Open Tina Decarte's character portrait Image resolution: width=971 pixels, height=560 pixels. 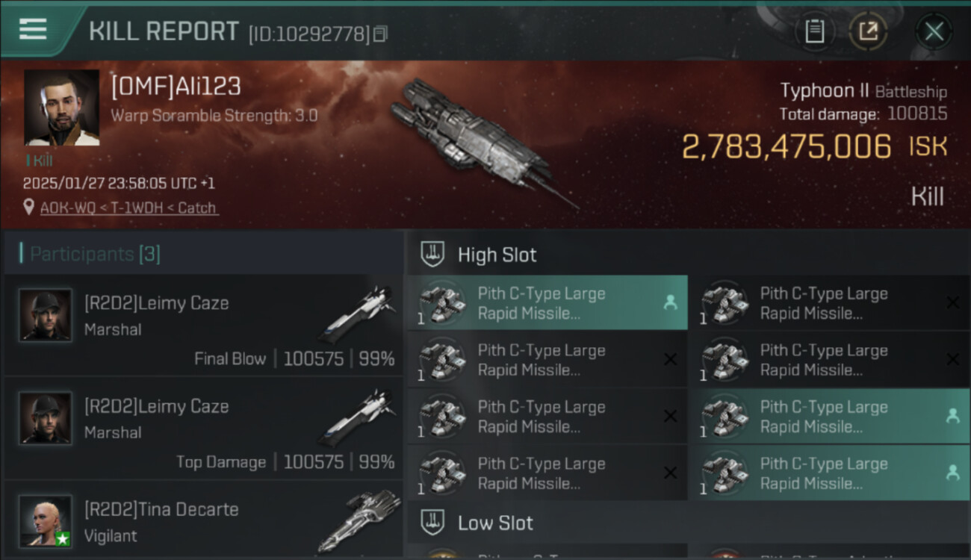46,520
